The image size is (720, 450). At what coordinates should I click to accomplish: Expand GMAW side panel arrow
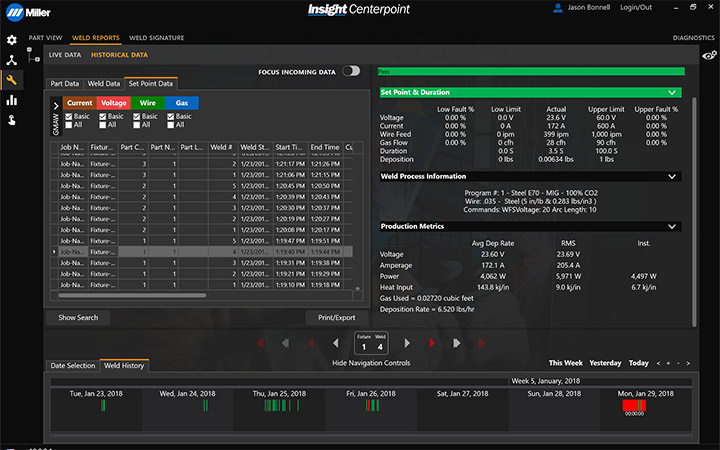(x=56, y=106)
